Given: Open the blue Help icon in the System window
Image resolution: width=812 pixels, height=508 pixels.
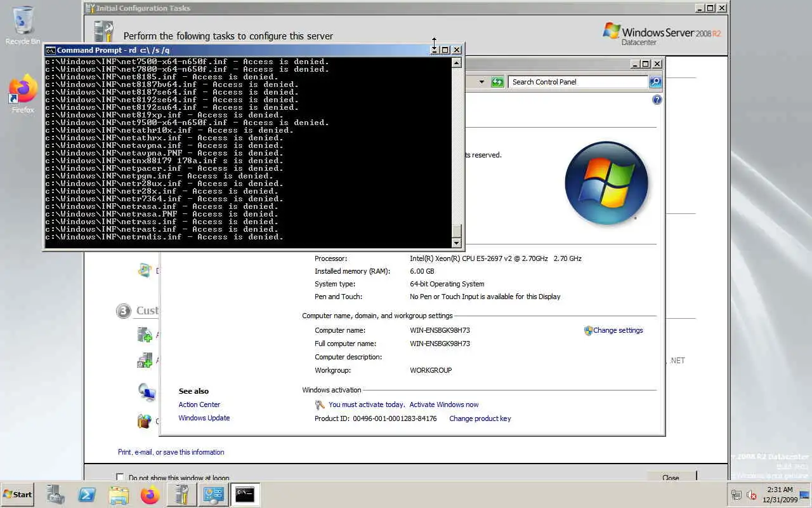Looking at the screenshot, I should [657, 100].
